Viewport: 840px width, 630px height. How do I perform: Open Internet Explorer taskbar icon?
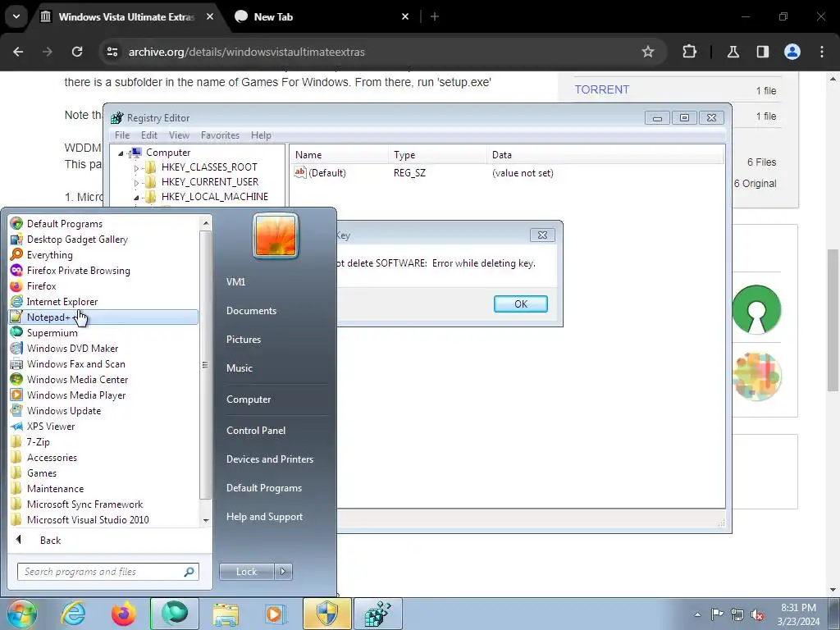point(73,614)
